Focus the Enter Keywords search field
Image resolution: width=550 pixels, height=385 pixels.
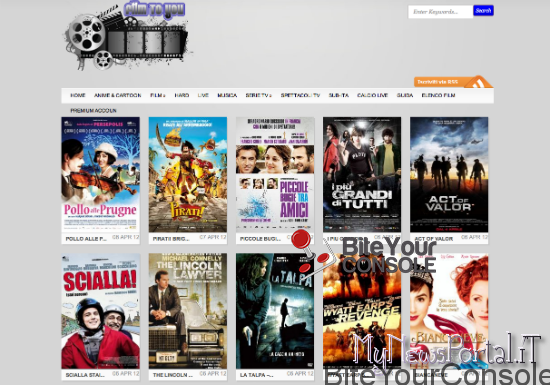click(x=441, y=12)
